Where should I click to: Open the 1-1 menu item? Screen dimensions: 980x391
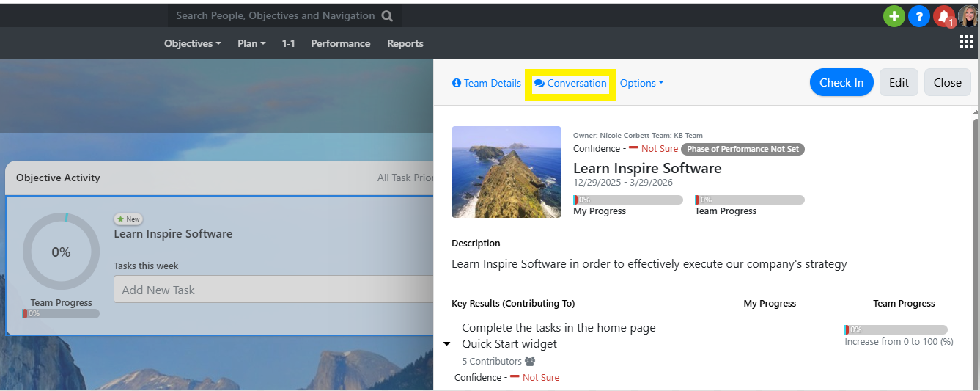click(288, 43)
